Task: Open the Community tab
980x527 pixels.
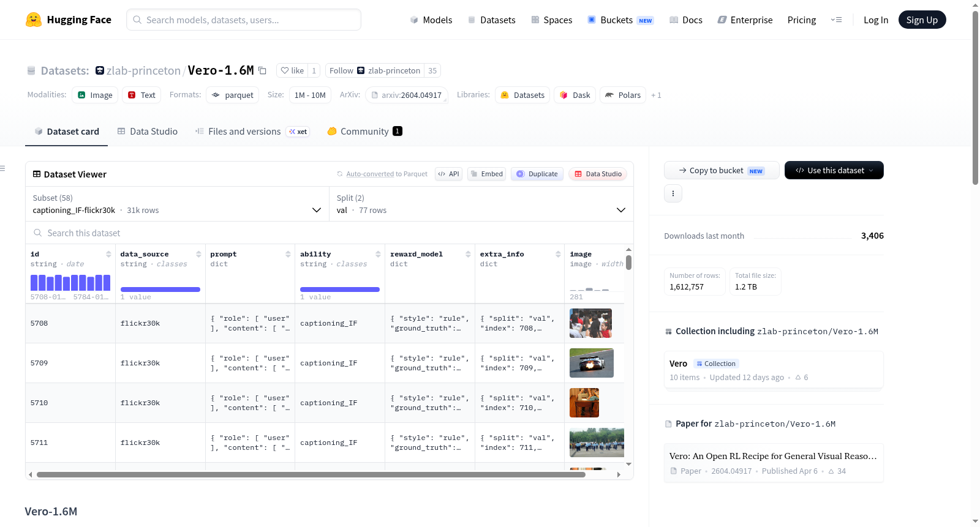Action: click(x=365, y=131)
